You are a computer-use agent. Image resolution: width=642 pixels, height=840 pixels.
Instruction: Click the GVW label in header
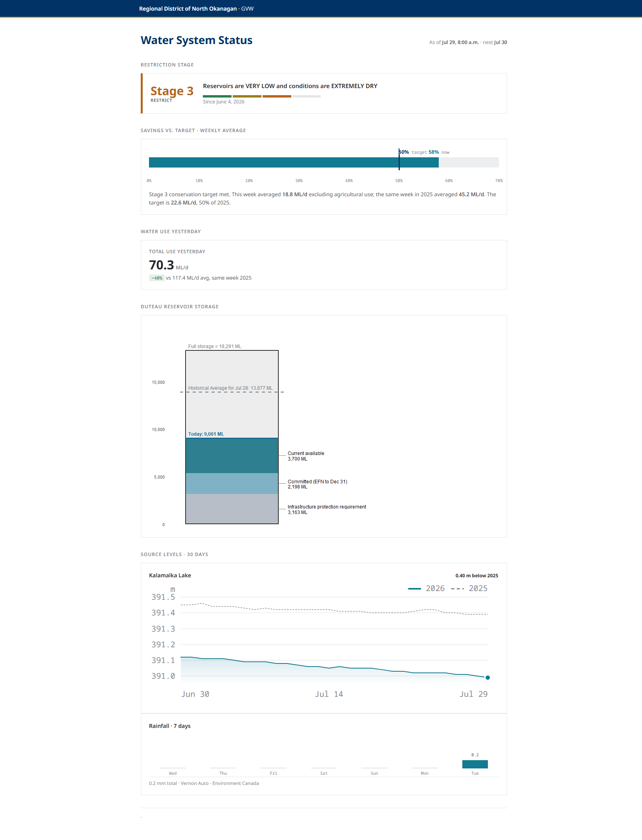coord(247,9)
